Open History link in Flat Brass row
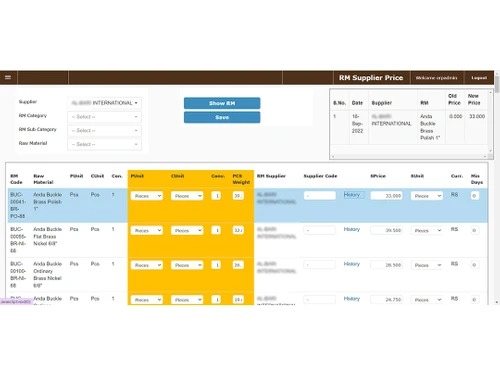500x375 pixels. click(x=352, y=229)
